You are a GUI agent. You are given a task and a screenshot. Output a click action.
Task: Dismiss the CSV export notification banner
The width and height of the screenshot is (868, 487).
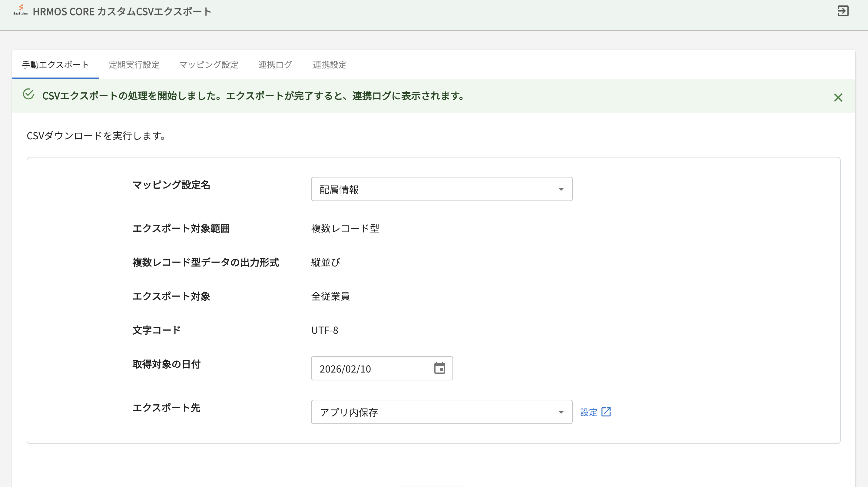coord(838,98)
